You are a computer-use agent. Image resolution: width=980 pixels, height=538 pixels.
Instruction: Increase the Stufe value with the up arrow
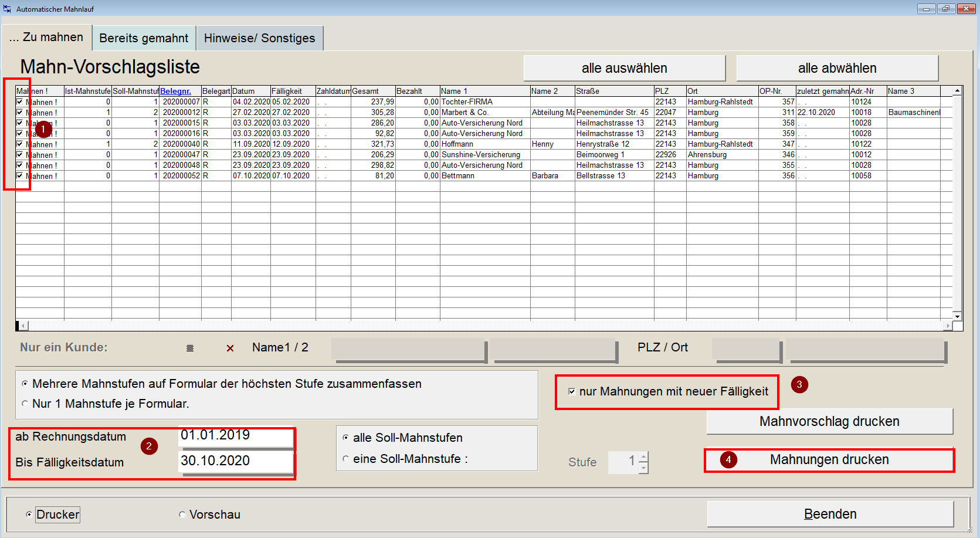click(x=643, y=457)
